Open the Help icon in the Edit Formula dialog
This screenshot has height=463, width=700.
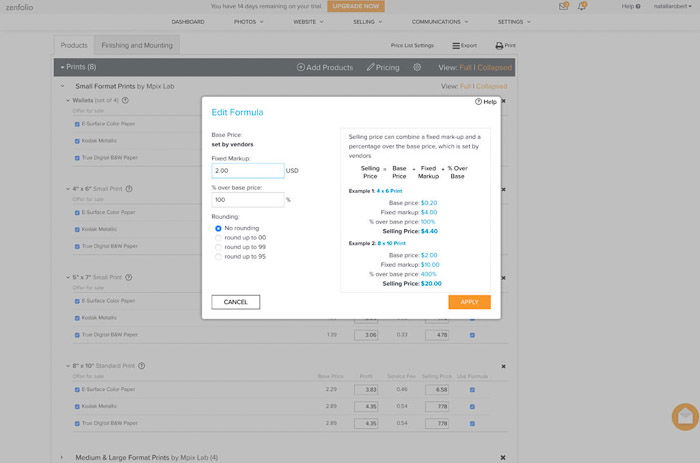coord(478,102)
